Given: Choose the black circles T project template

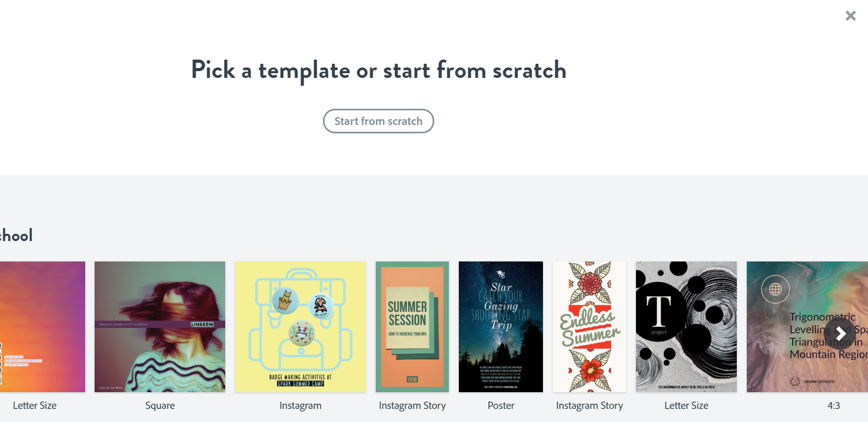Looking at the screenshot, I should pos(686,326).
